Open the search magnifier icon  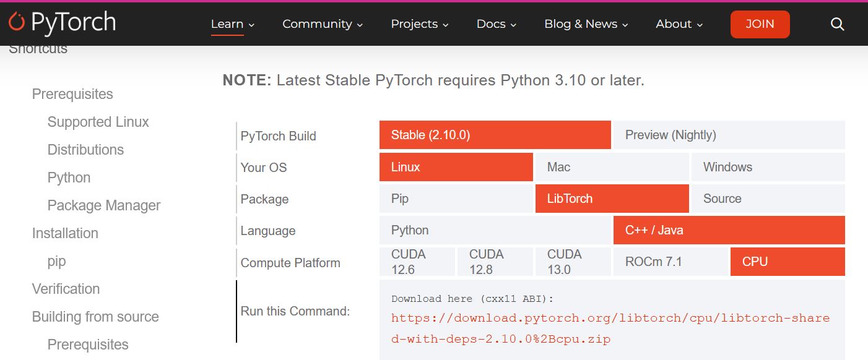[x=837, y=24]
